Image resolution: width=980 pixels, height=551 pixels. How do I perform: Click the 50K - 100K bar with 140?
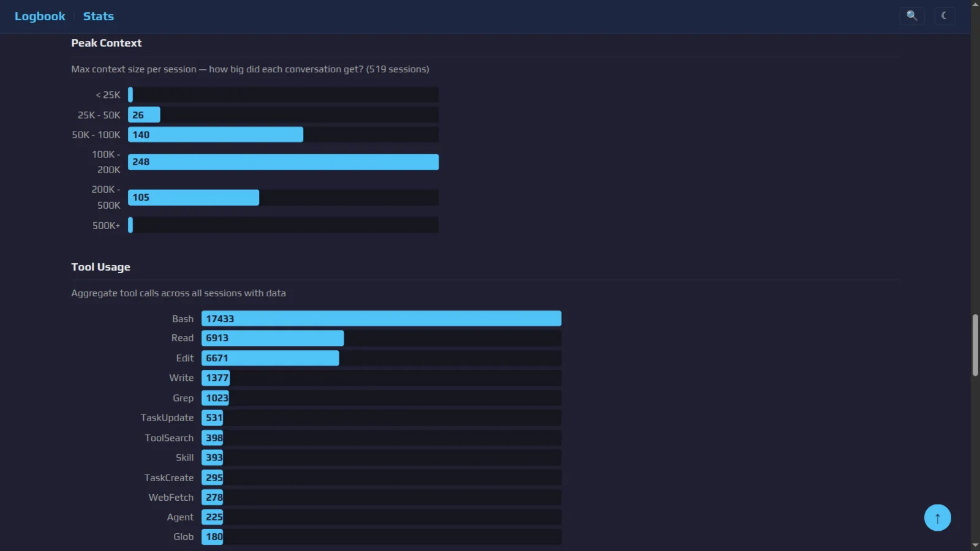pos(216,135)
